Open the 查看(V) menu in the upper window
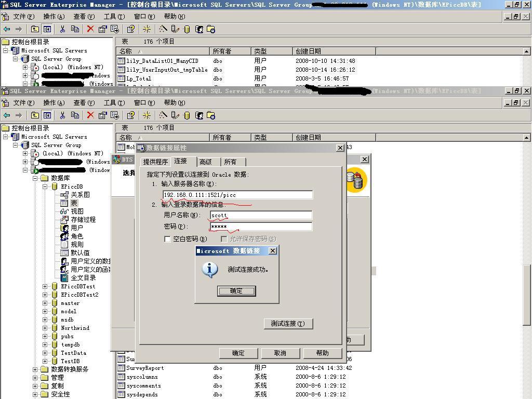 pos(84,17)
